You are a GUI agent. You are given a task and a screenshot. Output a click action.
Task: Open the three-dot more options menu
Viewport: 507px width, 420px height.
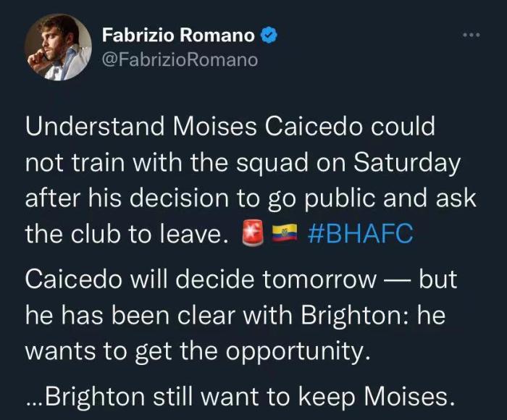472,34
